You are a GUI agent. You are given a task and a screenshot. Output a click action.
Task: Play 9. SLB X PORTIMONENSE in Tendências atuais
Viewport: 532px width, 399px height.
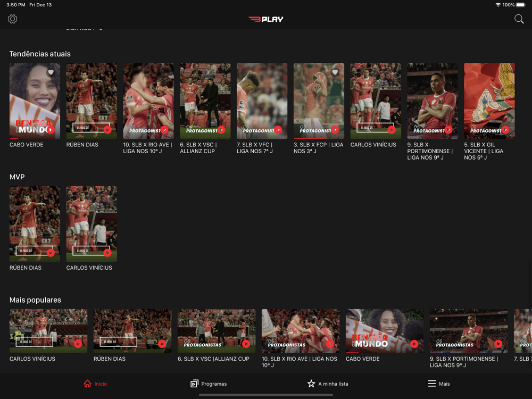tap(448, 130)
